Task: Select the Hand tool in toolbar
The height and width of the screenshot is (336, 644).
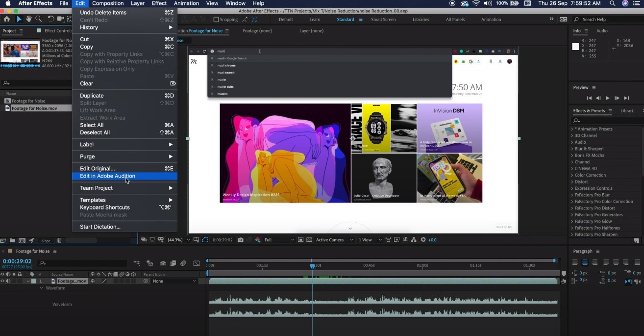Action: click(x=29, y=19)
